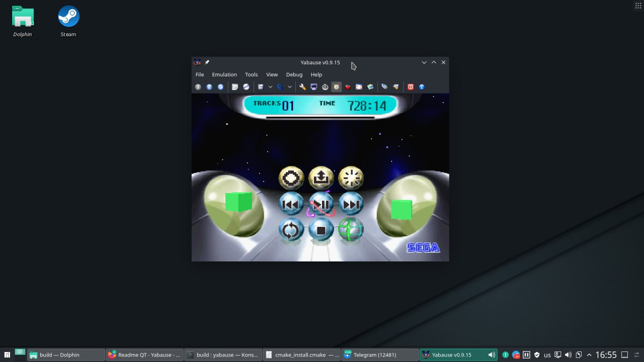Screen dimensions: 644x362
Task: Toggle play/pause button in CD player
Action: coord(321,204)
